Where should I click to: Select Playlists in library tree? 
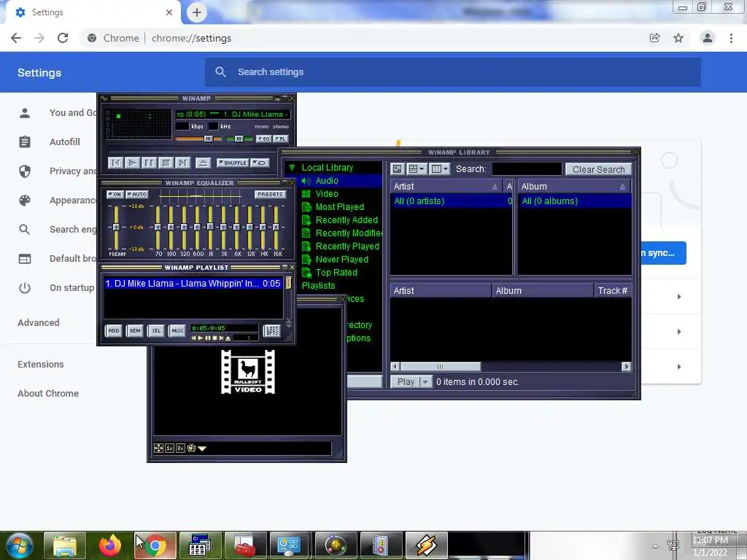(318, 286)
